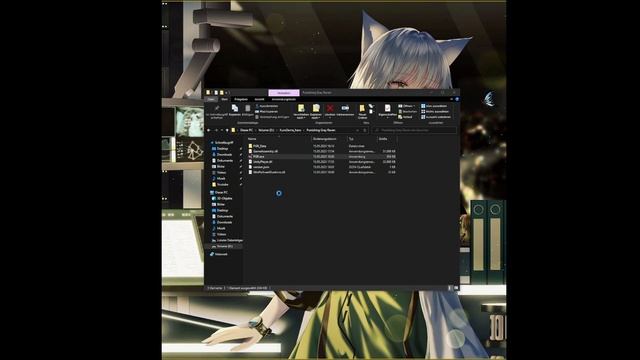The width and height of the screenshot is (640, 360).
Task: Open the quick access toolbar customize arrow
Action: point(227,93)
